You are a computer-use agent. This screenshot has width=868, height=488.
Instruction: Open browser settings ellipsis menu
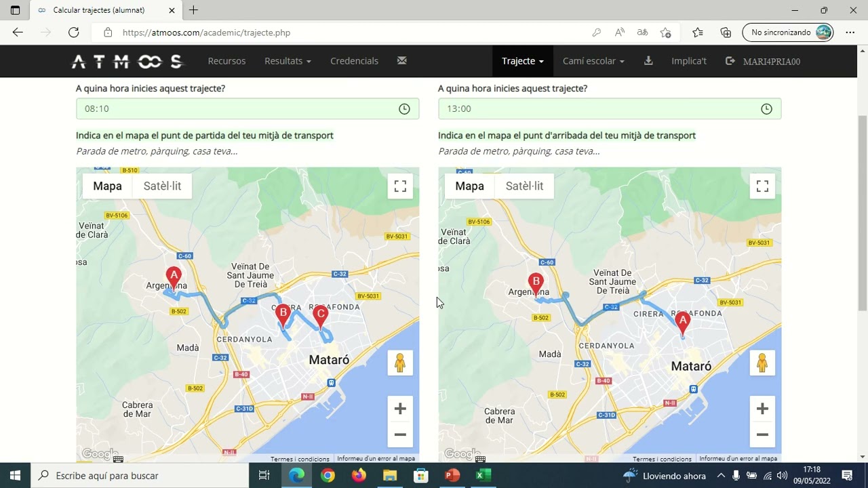850,32
